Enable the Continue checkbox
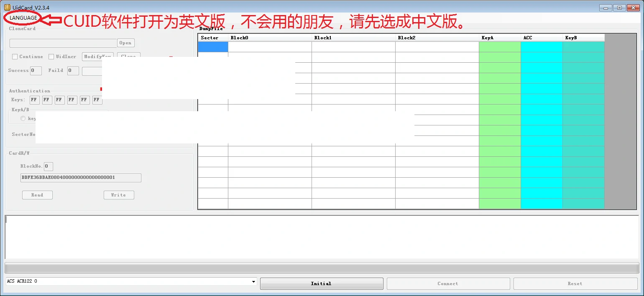This screenshot has width=644, height=296. coord(15,56)
